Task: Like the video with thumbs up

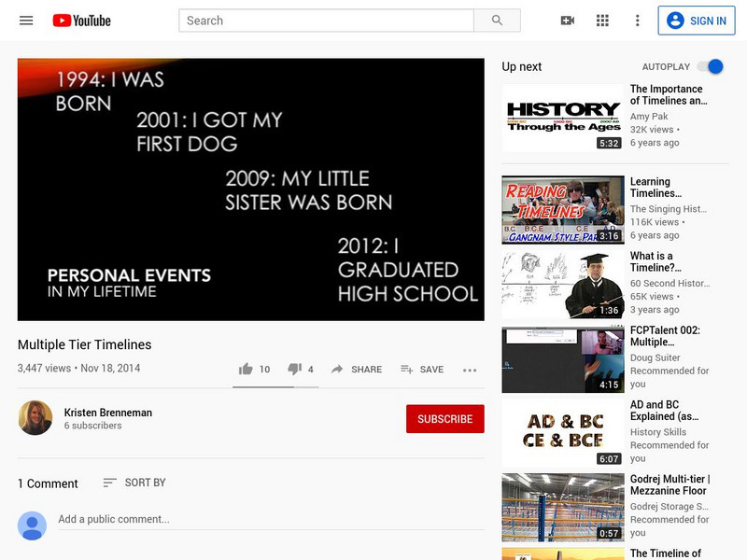Action: (x=247, y=370)
